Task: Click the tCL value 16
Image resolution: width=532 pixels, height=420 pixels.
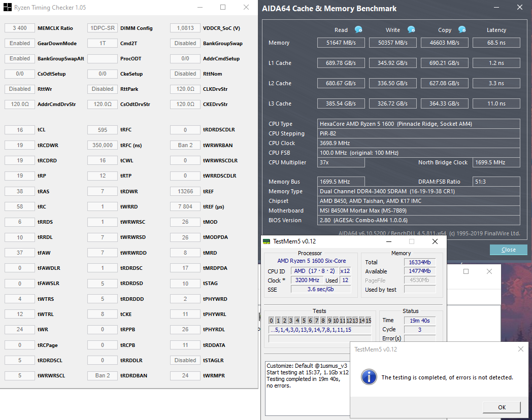Action: pos(20,130)
